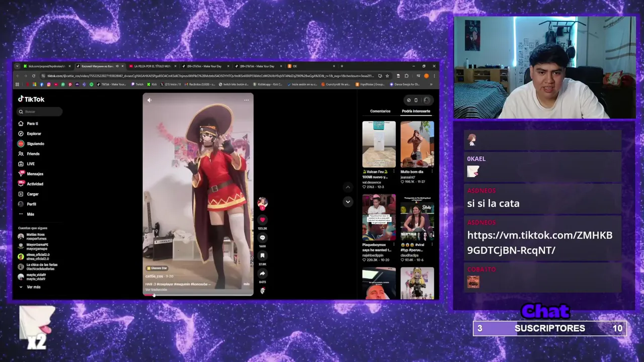Screen dimensions: 644x362
Task: Click the Glasses Star effect tag
Action: (x=157, y=268)
